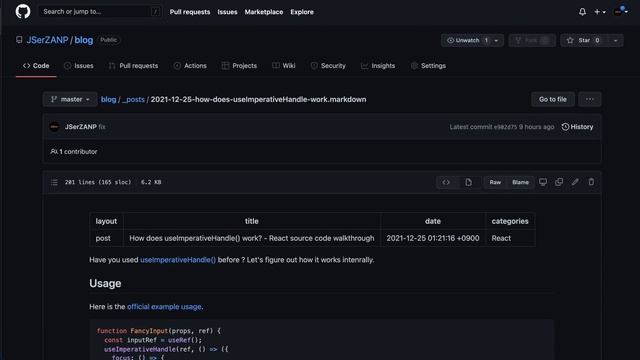This screenshot has height=360, width=640.
Task: Open the blog repository link
Action: coord(84,40)
